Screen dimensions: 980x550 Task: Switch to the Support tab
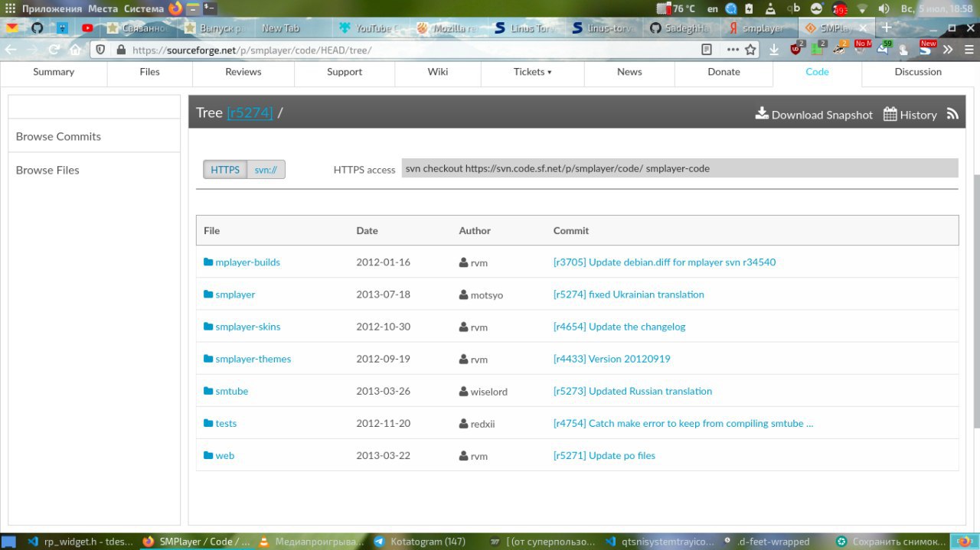(x=345, y=72)
